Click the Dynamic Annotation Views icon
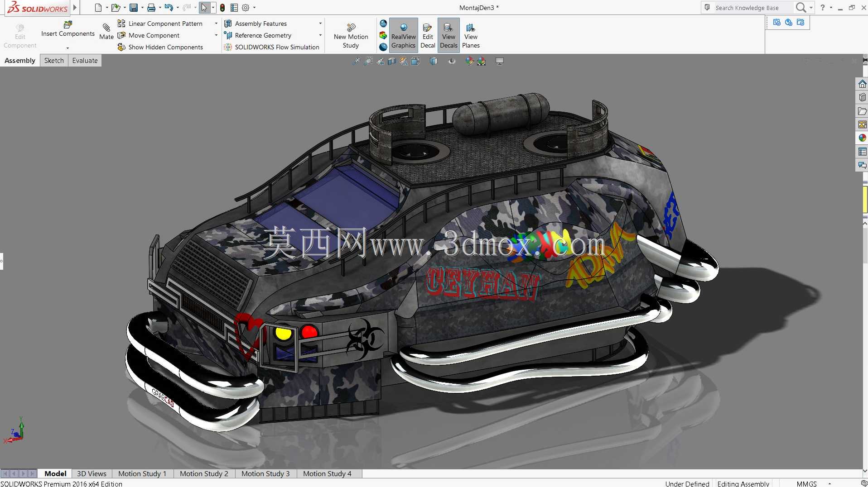This screenshot has height=487, width=868. coord(404,61)
